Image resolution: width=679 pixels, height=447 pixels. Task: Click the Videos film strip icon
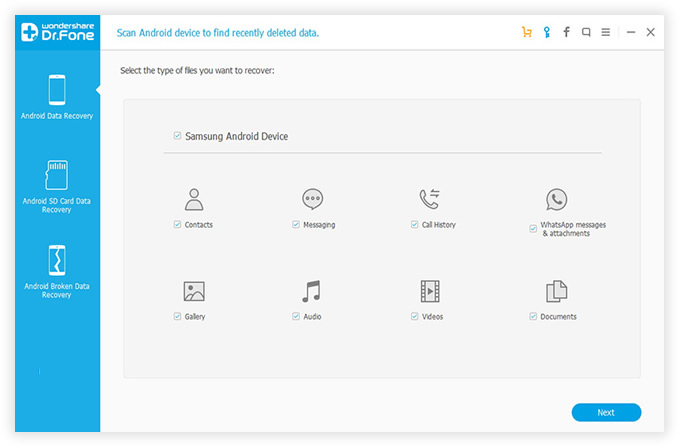coord(430,291)
